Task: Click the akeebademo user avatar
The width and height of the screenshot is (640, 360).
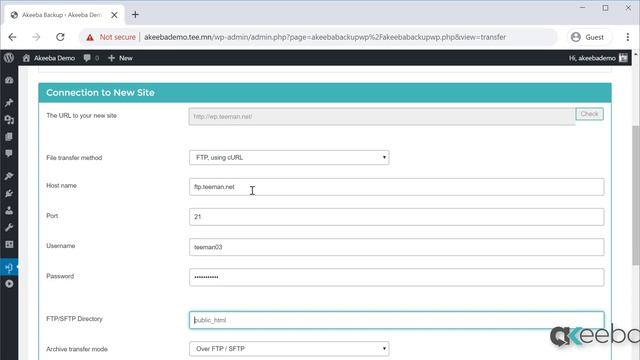Action: point(623,58)
